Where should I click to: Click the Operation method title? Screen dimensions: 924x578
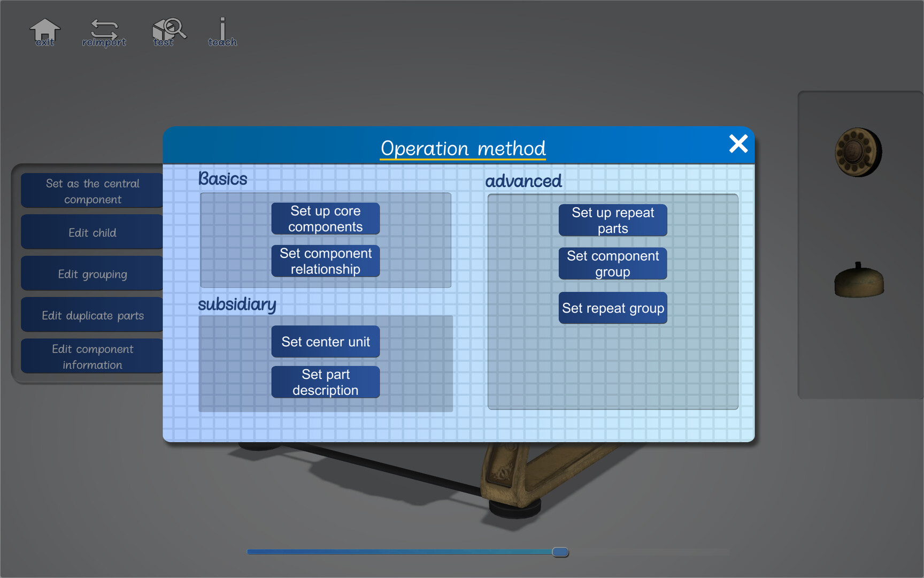click(x=463, y=148)
